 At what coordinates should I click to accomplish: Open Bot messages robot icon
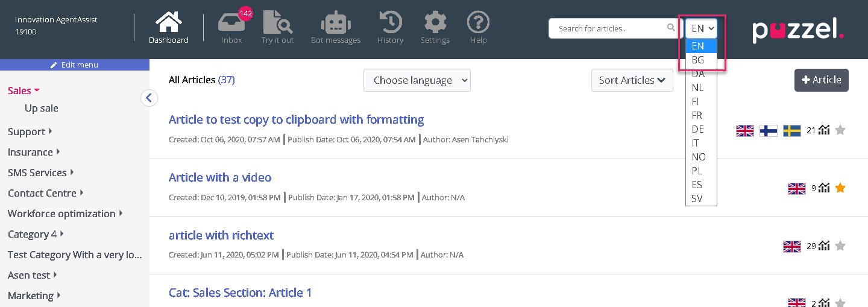click(335, 24)
